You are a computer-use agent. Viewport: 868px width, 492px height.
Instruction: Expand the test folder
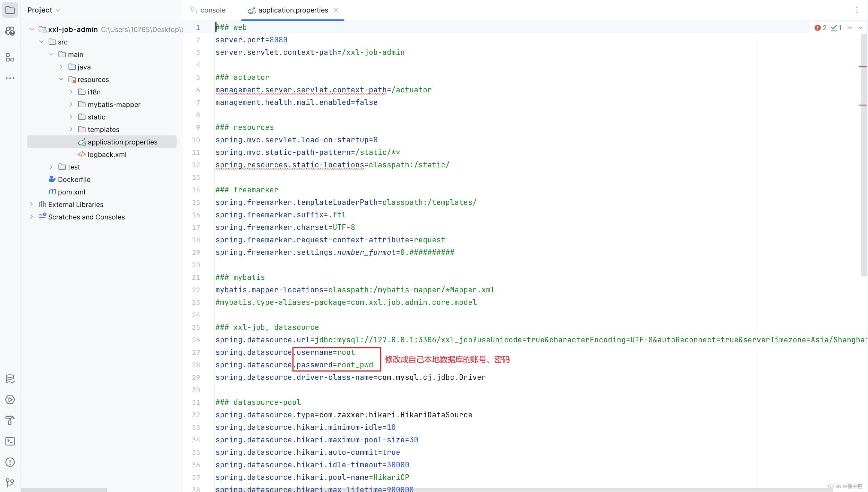click(51, 167)
